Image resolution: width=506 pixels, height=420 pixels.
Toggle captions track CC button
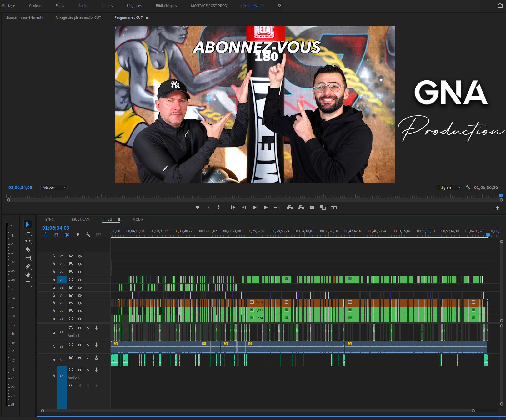[x=99, y=235]
